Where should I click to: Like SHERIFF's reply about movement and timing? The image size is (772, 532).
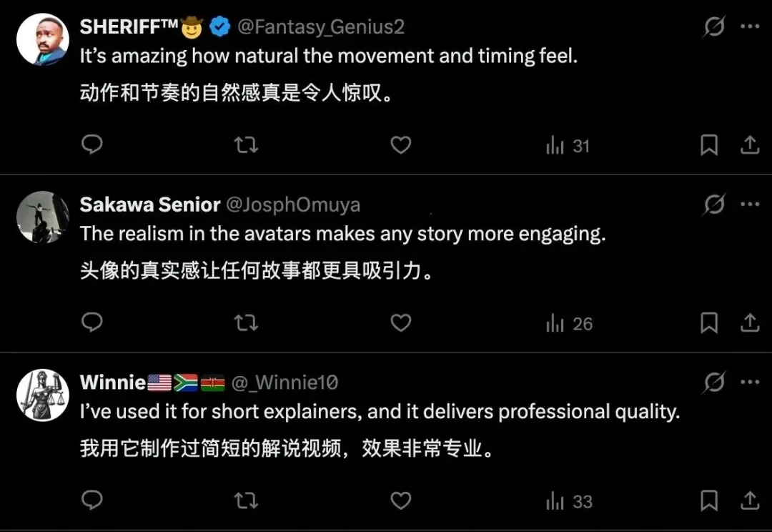pyautogui.click(x=401, y=145)
